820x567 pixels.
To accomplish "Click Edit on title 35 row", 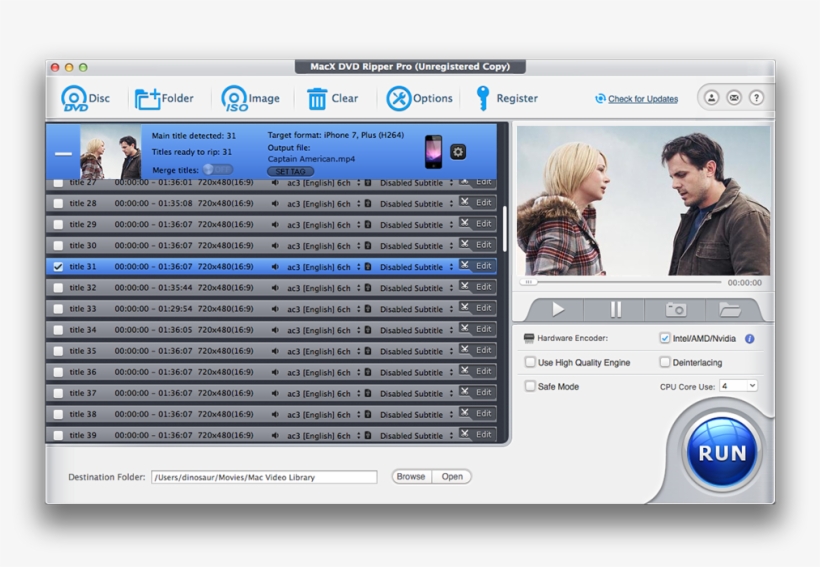I will point(483,349).
